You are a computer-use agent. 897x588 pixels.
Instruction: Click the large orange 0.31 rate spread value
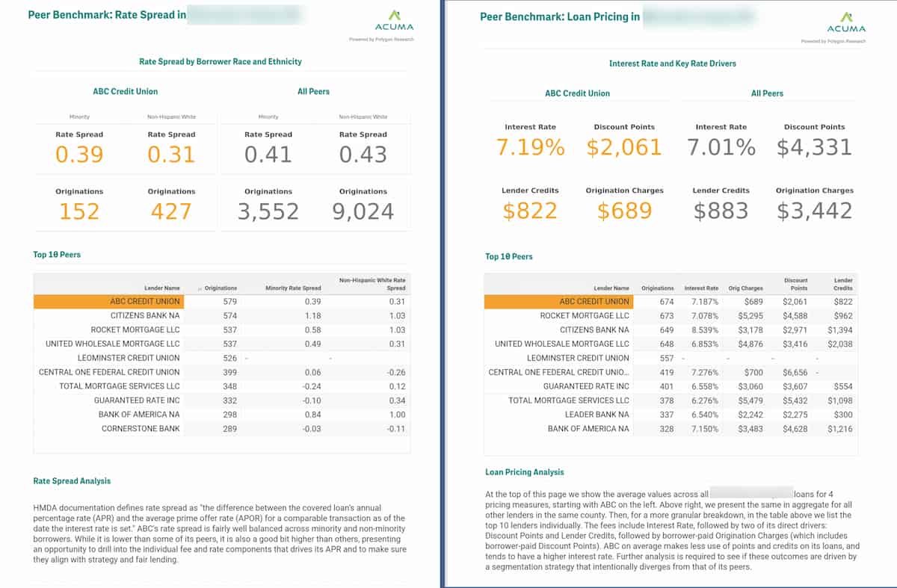pos(171,155)
